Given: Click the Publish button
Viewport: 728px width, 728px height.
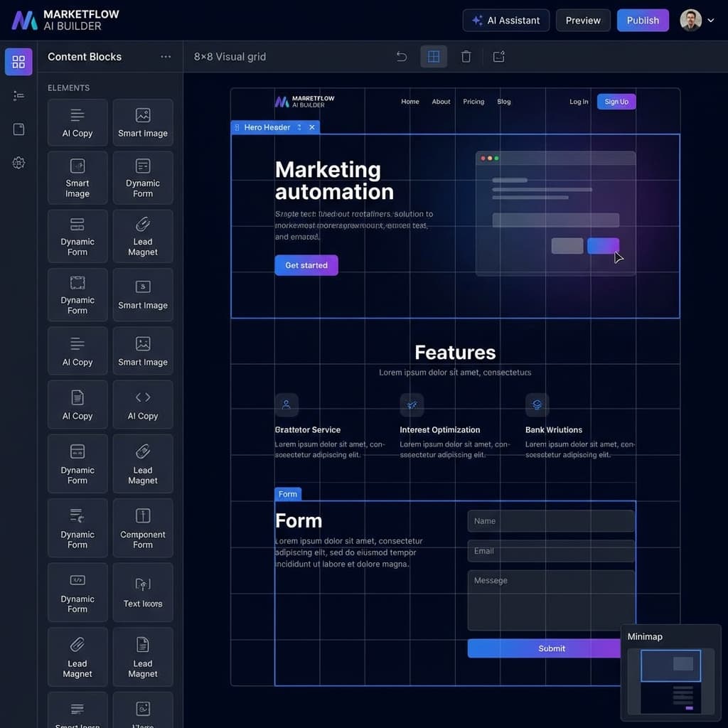Looking at the screenshot, I should pos(643,21).
